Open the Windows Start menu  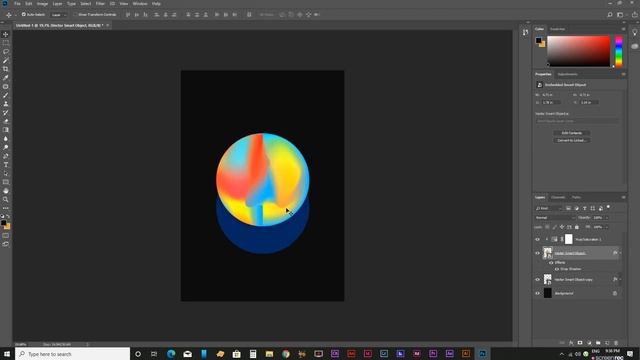tap(7, 354)
